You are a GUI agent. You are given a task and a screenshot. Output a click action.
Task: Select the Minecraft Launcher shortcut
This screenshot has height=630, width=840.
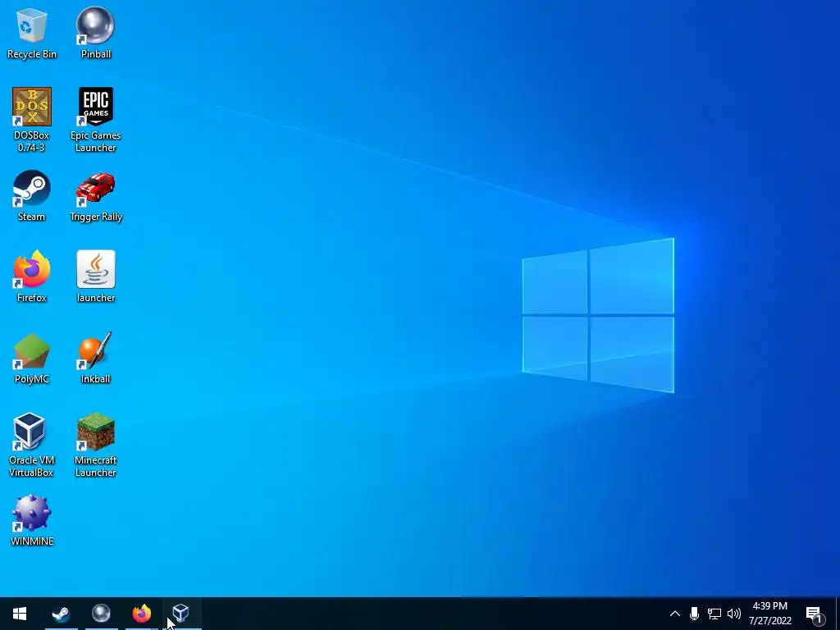pyautogui.click(x=95, y=445)
